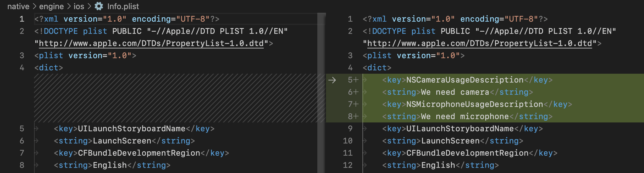Click the revert arrow icon at line 5
Screen dimensions: 644x173
coord(332,80)
